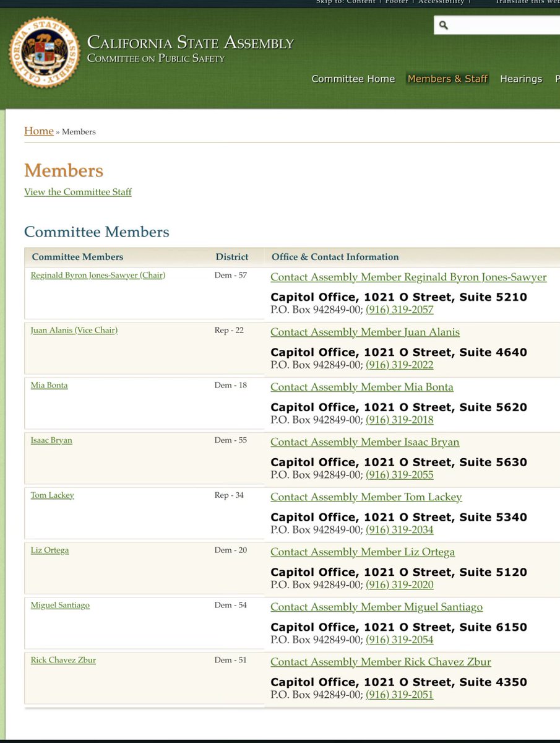Click the District column header
This screenshot has width=560, height=743.
point(232,257)
